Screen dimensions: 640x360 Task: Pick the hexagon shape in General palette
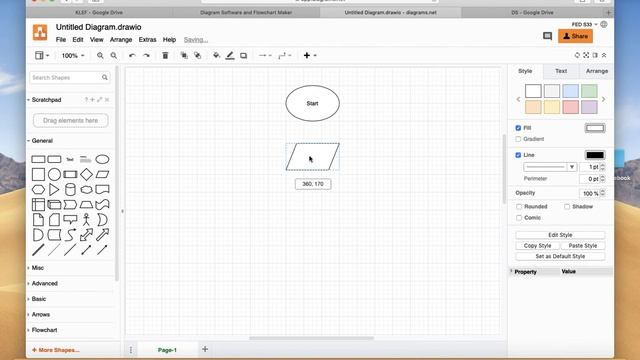tap(38, 189)
